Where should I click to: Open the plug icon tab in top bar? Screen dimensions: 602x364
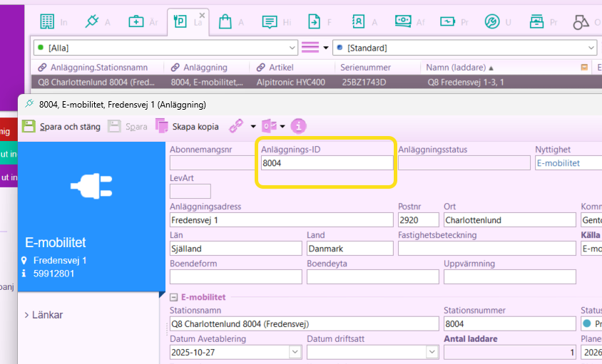click(x=91, y=22)
